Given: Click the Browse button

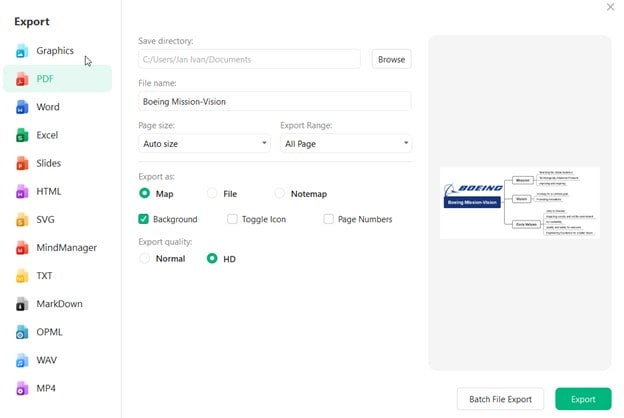Looking at the screenshot, I should click(x=392, y=59).
